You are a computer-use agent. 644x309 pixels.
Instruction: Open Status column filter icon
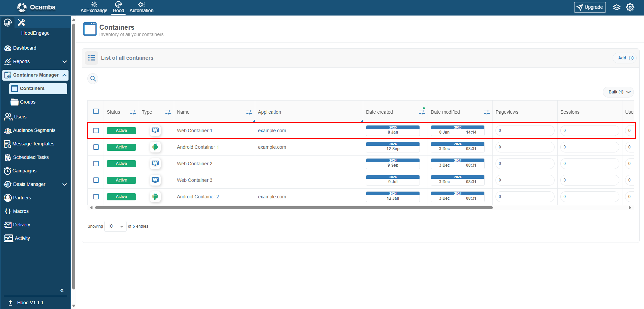(133, 112)
